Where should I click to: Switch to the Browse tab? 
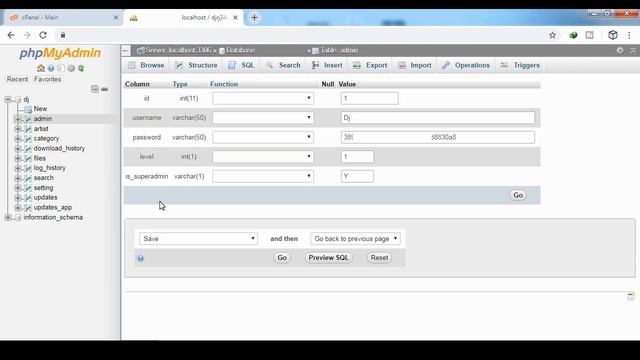146,65
